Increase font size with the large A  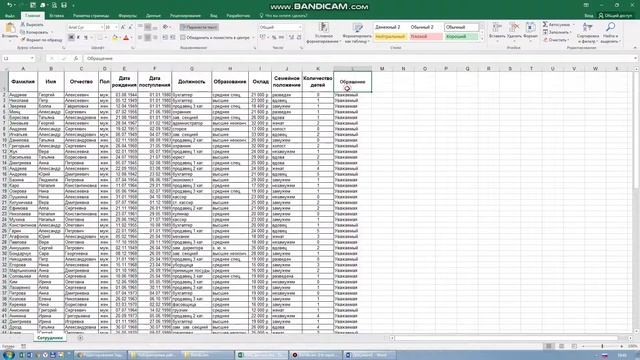(123, 27)
